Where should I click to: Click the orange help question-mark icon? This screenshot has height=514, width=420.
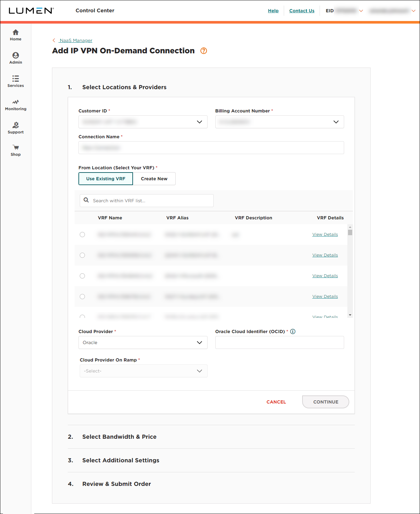pos(204,51)
